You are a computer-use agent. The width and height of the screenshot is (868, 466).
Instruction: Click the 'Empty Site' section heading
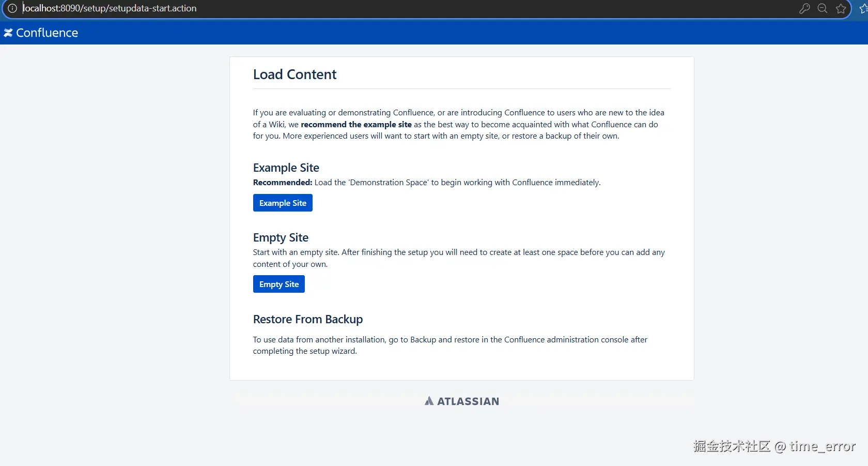pos(281,237)
